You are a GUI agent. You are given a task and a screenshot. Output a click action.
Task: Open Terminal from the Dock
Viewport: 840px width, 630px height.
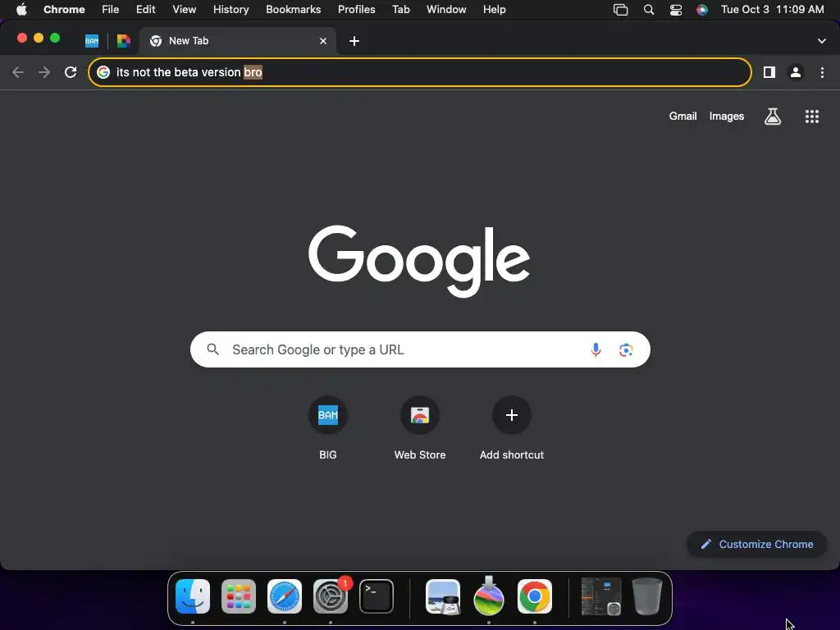[376, 596]
